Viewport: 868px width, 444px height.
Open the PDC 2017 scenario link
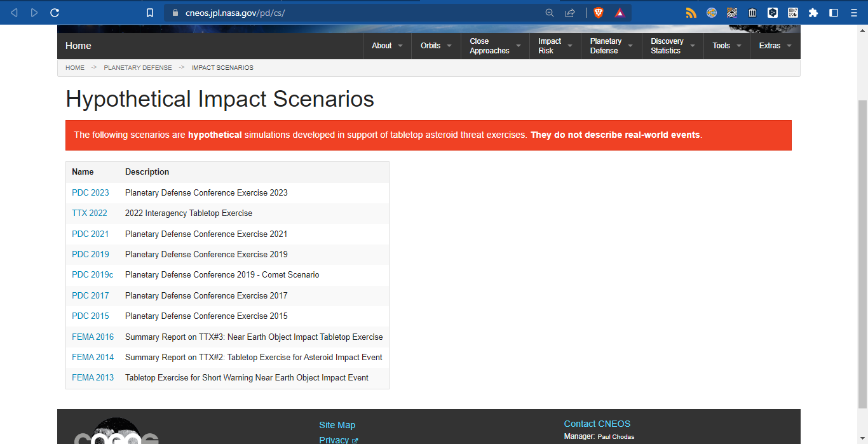[90, 295]
